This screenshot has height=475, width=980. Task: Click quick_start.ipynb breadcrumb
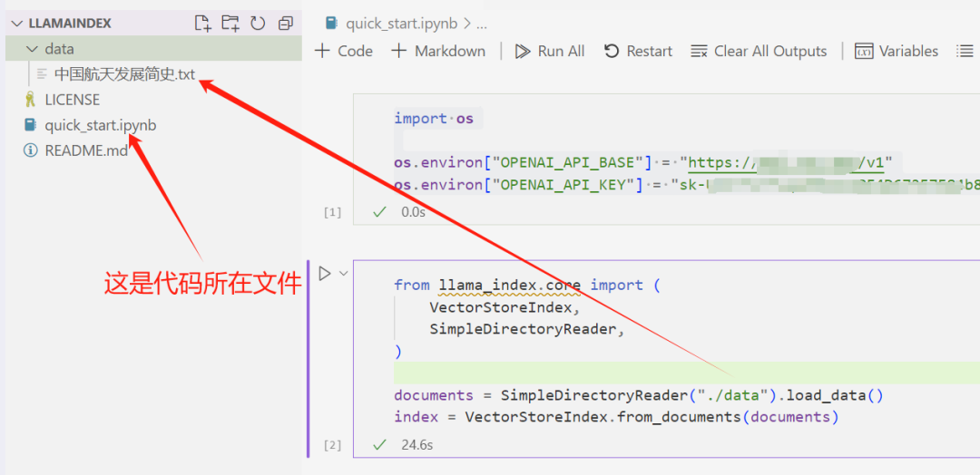pyautogui.click(x=401, y=24)
